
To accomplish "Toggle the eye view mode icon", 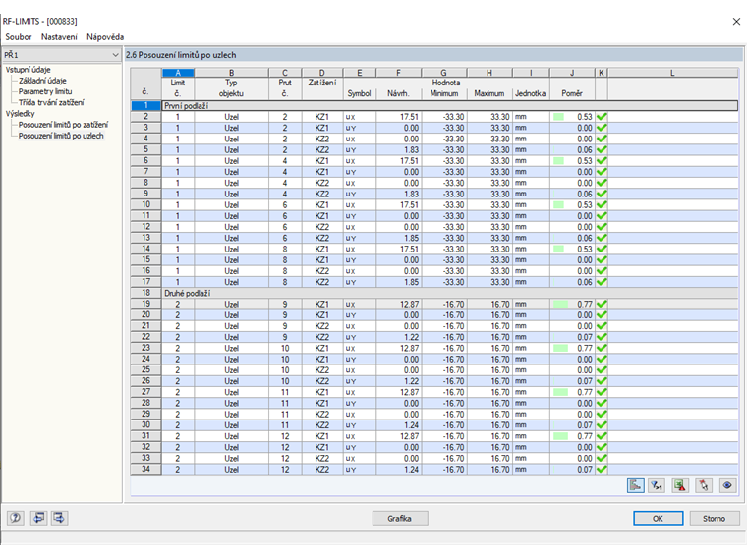I will [727, 485].
